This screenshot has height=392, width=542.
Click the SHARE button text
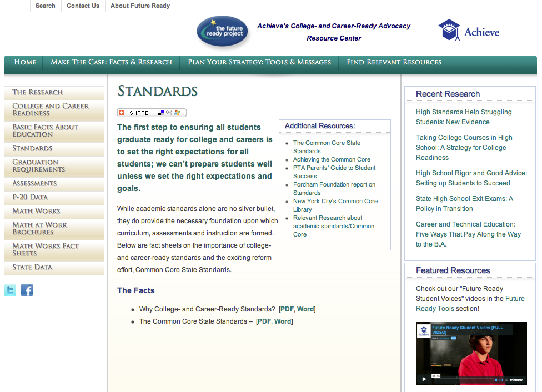[139, 113]
